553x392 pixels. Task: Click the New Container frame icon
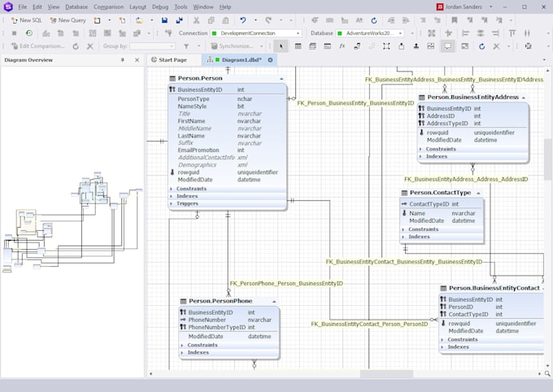click(x=386, y=46)
